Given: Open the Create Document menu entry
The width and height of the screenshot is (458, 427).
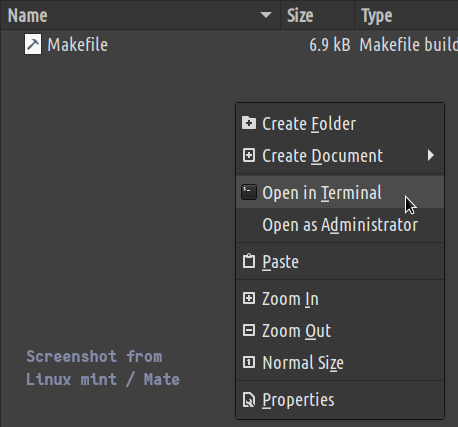Looking at the screenshot, I should pyautogui.click(x=340, y=156).
